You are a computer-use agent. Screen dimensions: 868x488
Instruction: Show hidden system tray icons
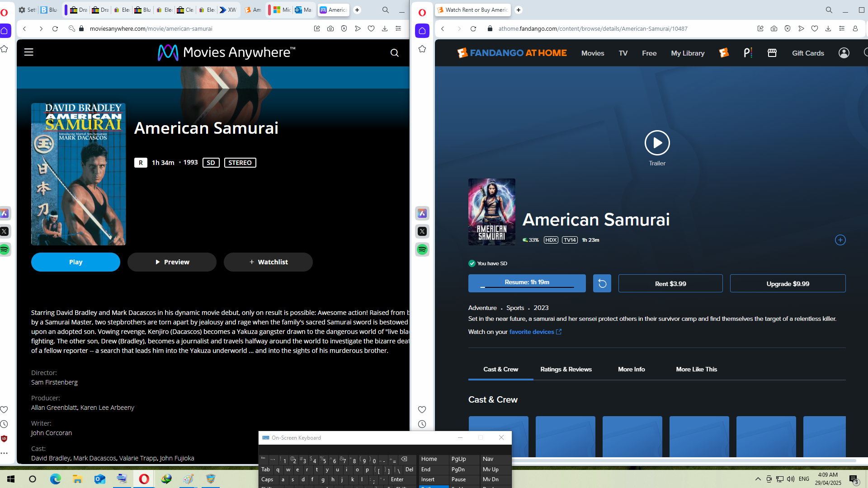click(758, 479)
